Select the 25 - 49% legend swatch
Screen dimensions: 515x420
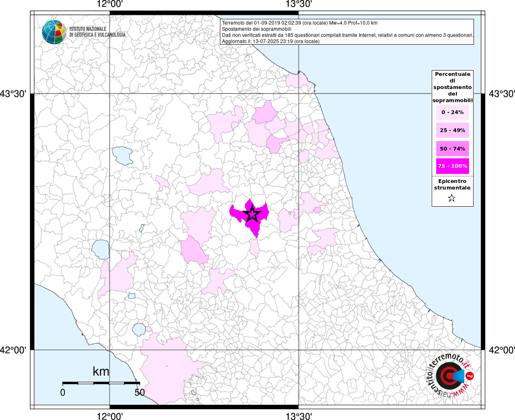(453, 130)
